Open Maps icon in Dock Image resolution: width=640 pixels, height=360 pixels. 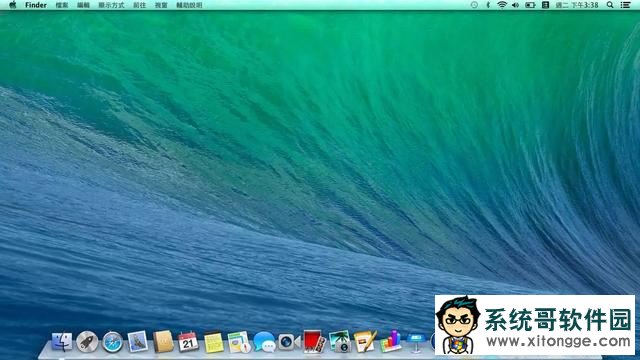point(238,342)
